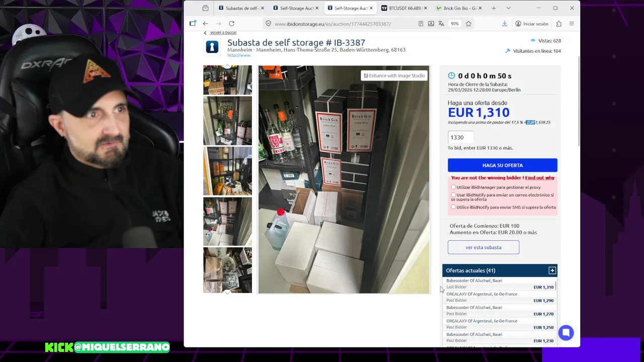Click the EUR 1,310 price text

[478, 113]
